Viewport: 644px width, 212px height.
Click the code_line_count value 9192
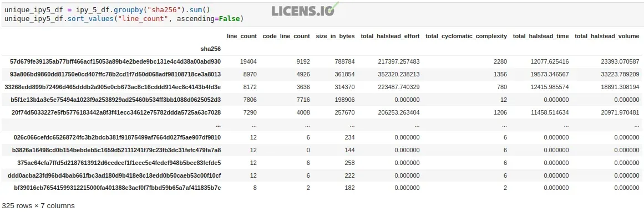(303, 61)
